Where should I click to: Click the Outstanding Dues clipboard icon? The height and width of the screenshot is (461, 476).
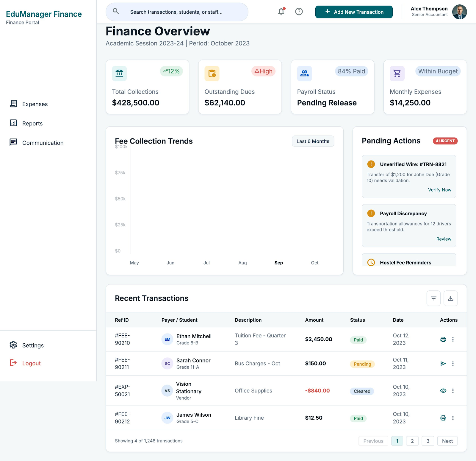212,73
